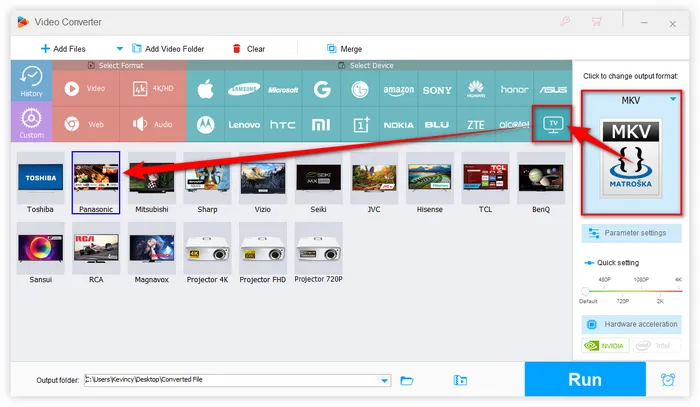
Task: Click Add Video Folder
Action: click(x=168, y=49)
